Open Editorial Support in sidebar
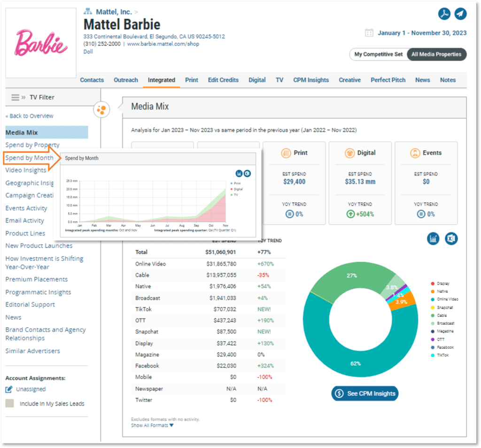This screenshot has height=448, width=481. [30, 304]
